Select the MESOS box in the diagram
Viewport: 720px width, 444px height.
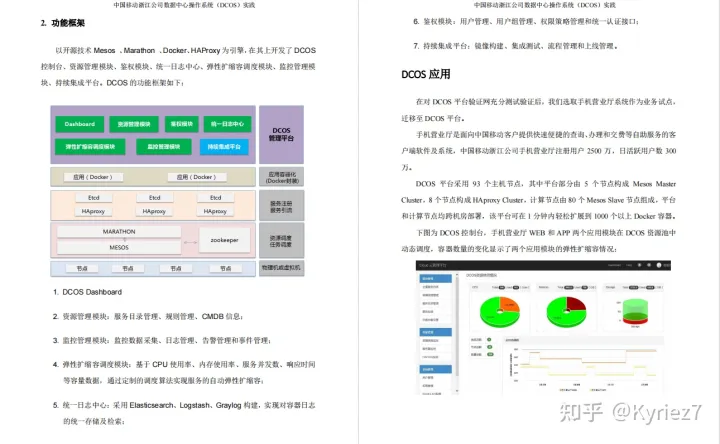point(119,247)
